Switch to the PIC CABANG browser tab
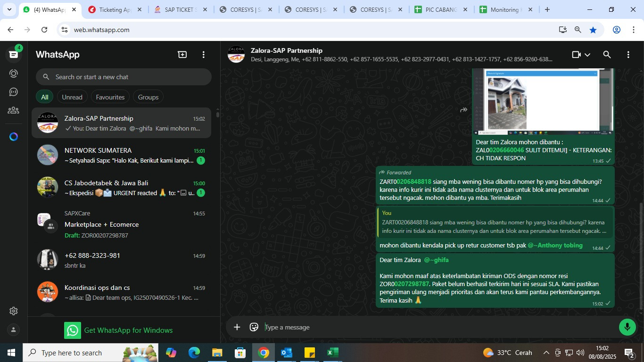644x362 pixels. [x=441, y=9]
